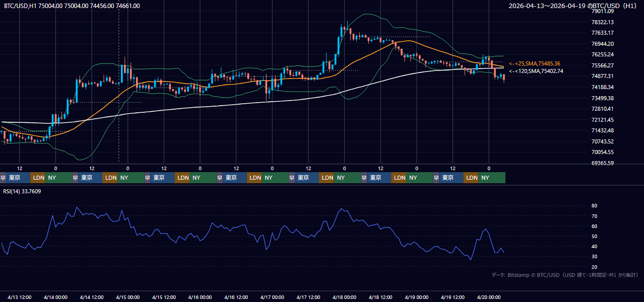This screenshot has width=644, height=302.
Task: Click the 72810.41 price axis label
Action: click(x=603, y=109)
